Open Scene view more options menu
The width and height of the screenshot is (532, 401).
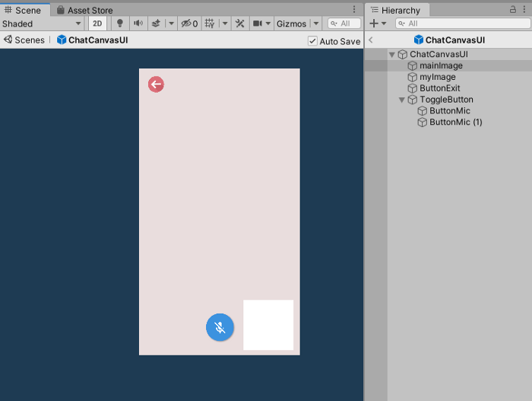click(x=354, y=9)
